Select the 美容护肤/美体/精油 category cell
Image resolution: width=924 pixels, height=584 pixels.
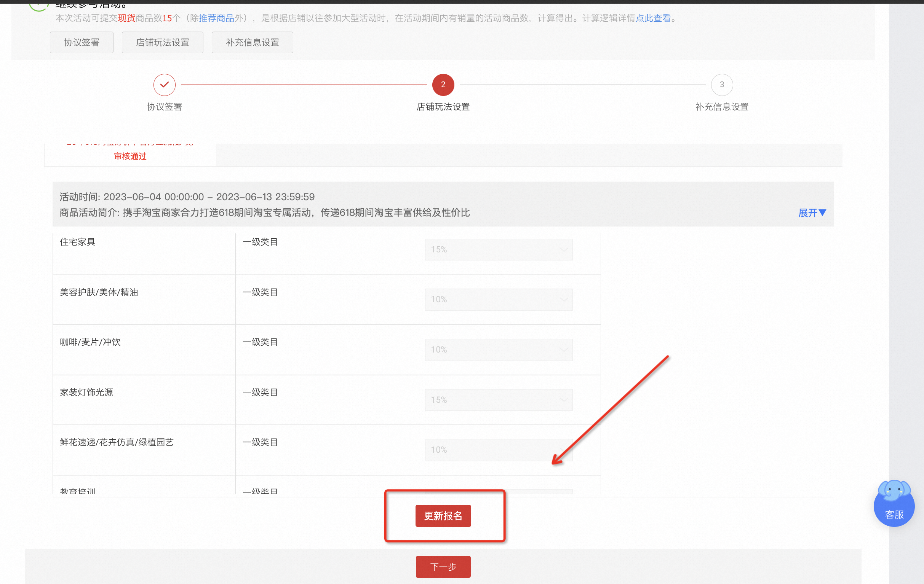(x=144, y=300)
